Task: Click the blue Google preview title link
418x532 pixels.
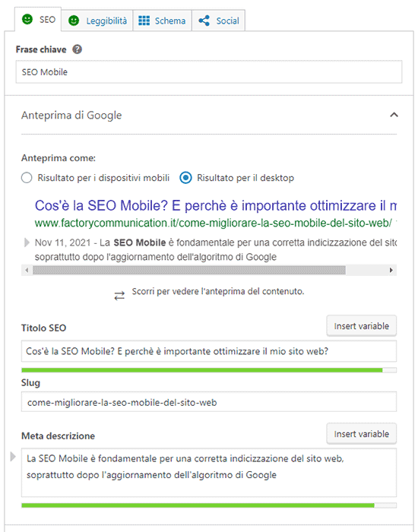Action: tap(215, 206)
